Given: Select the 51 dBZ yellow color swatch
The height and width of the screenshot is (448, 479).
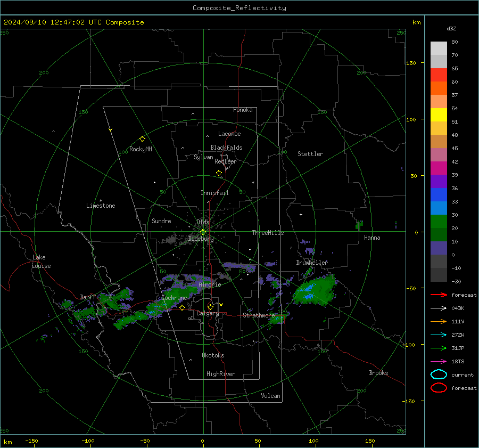Looking at the screenshot, I should pyautogui.click(x=439, y=115).
